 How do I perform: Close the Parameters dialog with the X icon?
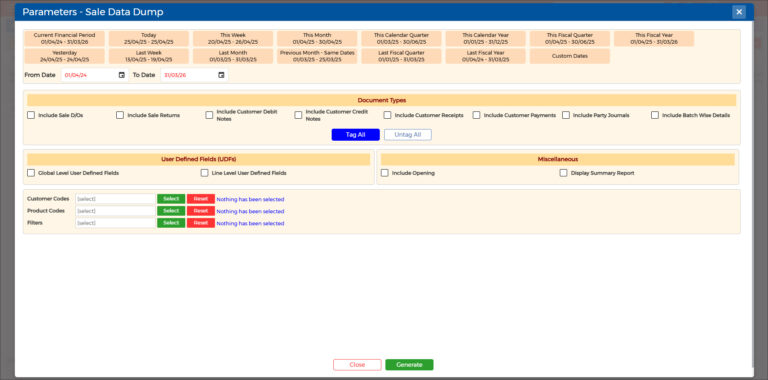(x=739, y=12)
